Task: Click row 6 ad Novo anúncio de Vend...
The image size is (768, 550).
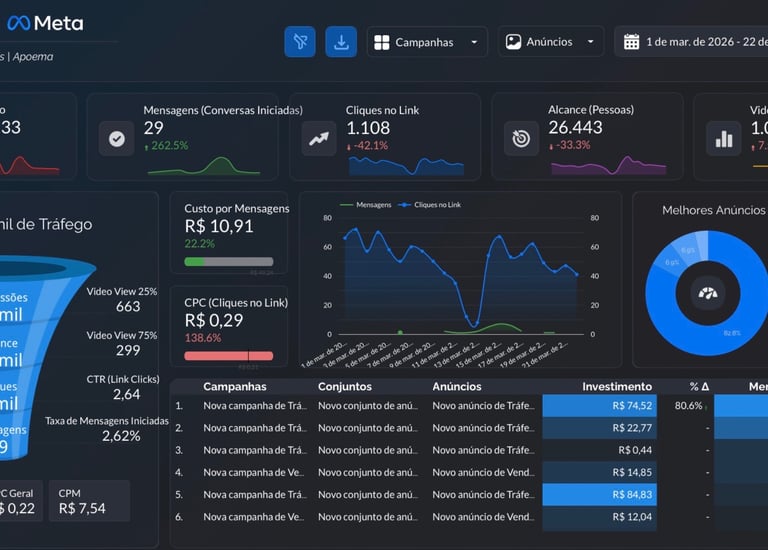Action: [x=483, y=517]
